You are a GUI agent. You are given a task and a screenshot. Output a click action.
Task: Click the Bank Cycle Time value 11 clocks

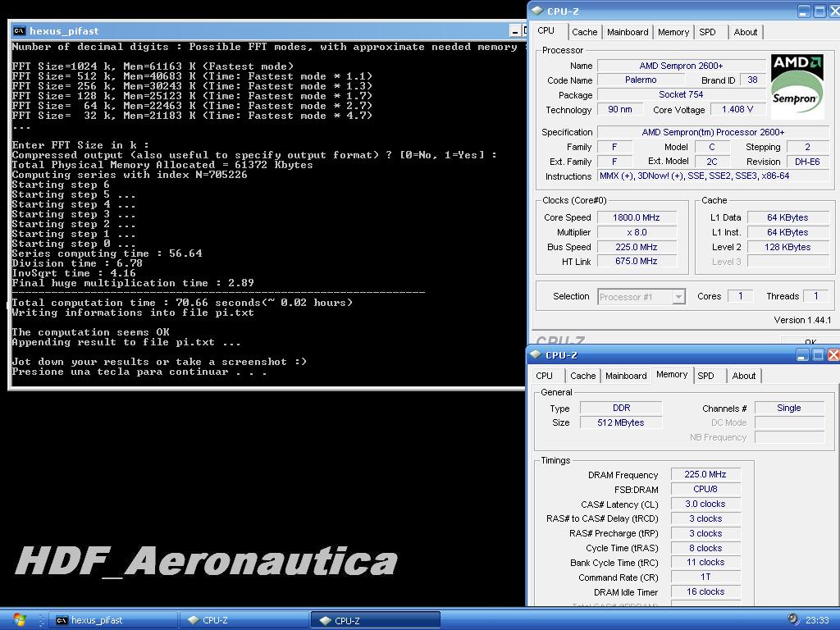click(x=705, y=563)
